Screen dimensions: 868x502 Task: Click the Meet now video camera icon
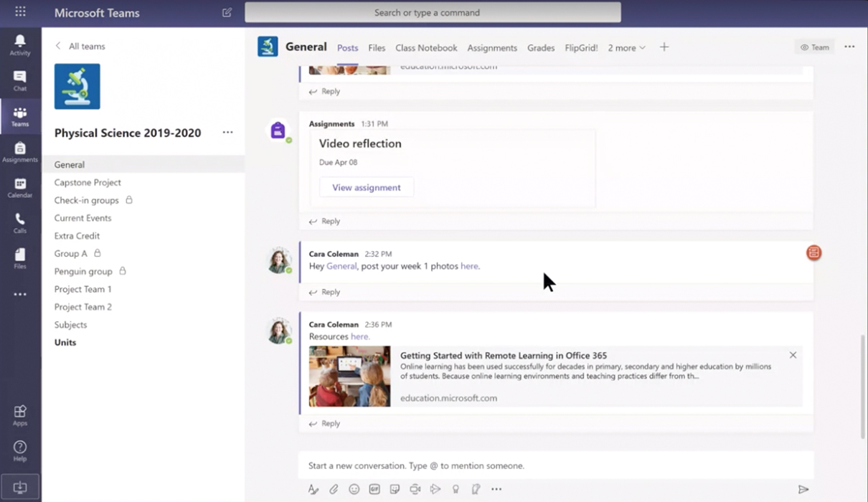click(415, 489)
